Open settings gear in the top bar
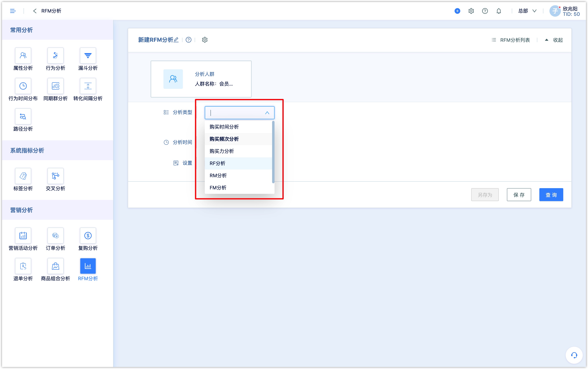The height and width of the screenshot is (369, 588). click(471, 11)
